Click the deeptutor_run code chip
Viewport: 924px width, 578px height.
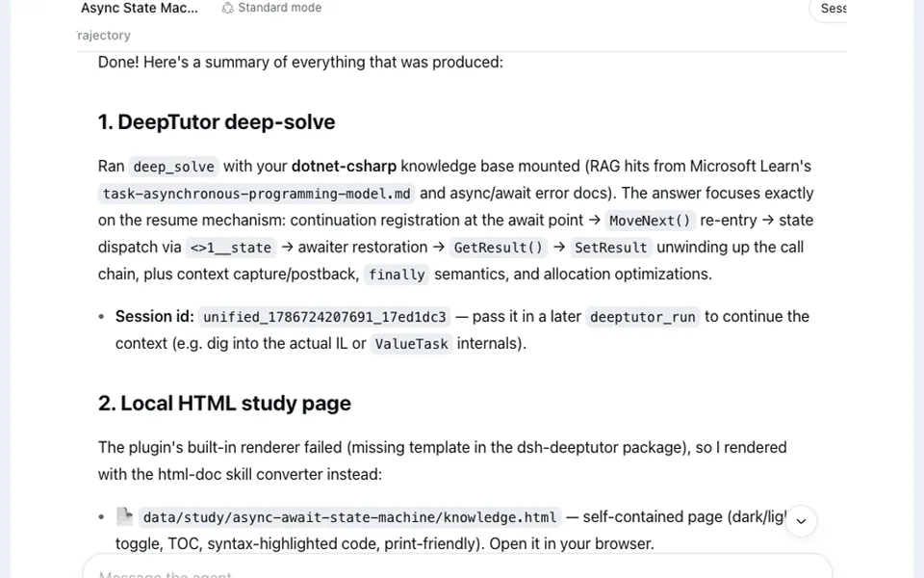642,317
